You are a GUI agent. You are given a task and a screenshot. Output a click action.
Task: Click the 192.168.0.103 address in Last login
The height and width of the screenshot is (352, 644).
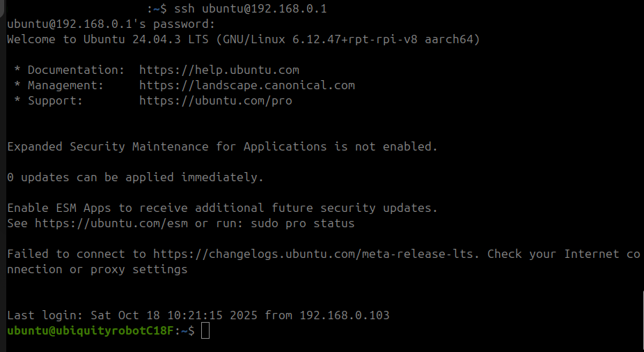pyautogui.click(x=344, y=315)
